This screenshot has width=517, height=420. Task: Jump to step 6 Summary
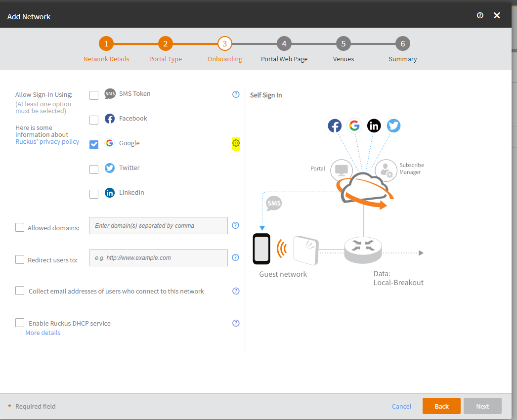(x=403, y=43)
